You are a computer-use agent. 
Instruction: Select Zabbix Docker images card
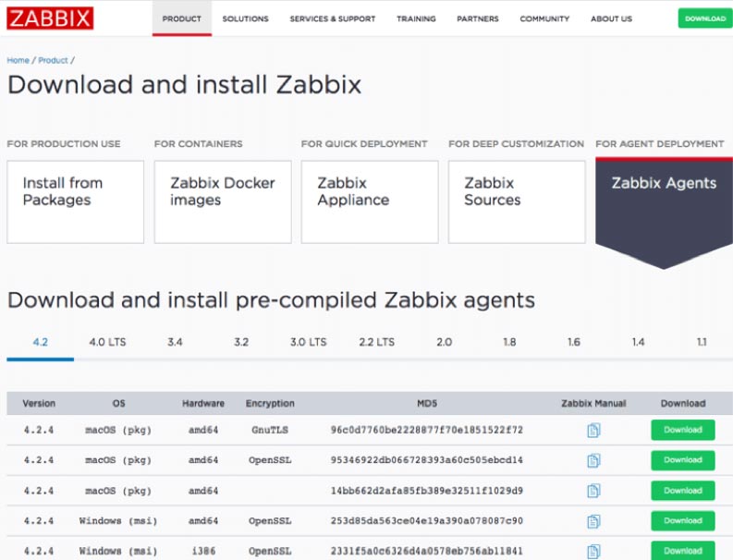pyautogui.click(x=223, y=202)
